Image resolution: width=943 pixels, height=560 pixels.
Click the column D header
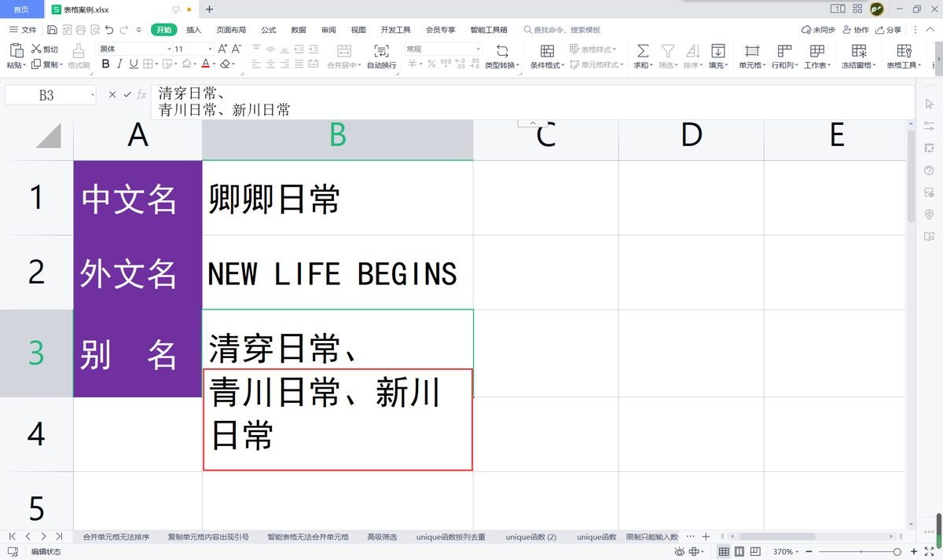point(691,136)
